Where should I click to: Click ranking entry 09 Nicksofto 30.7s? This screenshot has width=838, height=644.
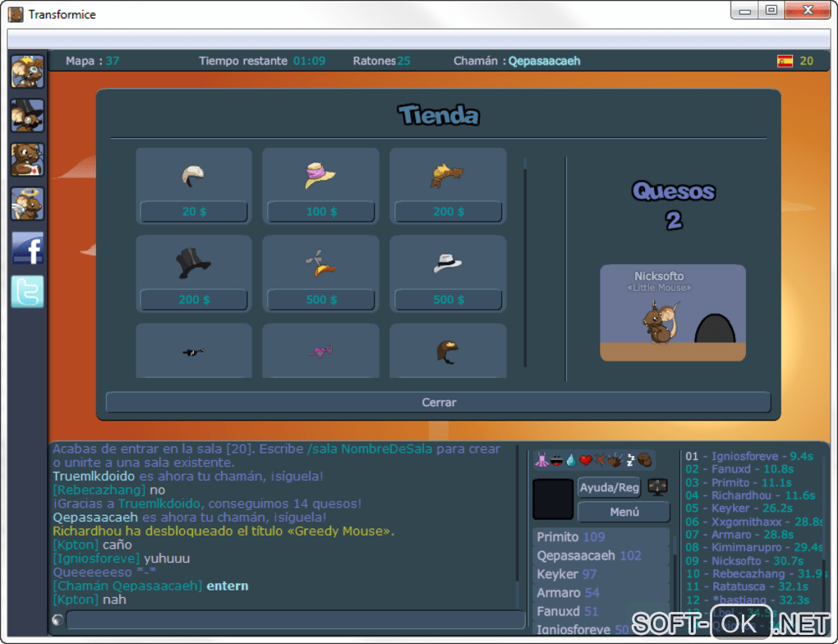click(x=744, y=561)
